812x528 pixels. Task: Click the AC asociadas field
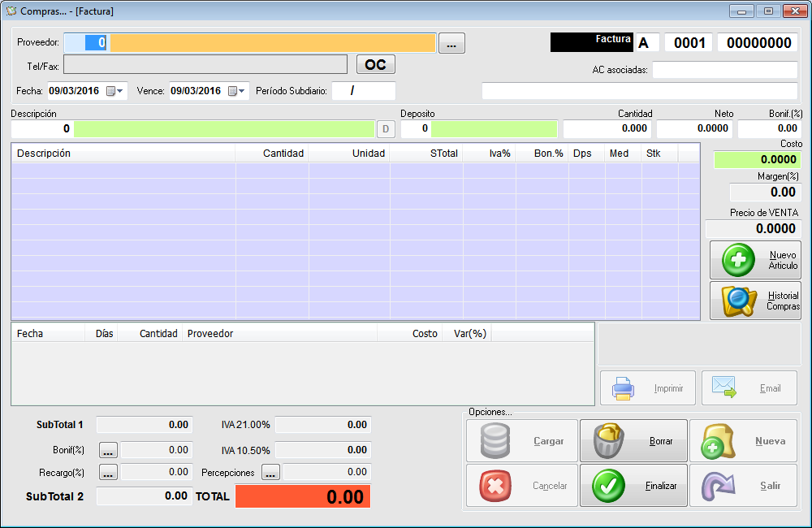(x=725, y=69)
